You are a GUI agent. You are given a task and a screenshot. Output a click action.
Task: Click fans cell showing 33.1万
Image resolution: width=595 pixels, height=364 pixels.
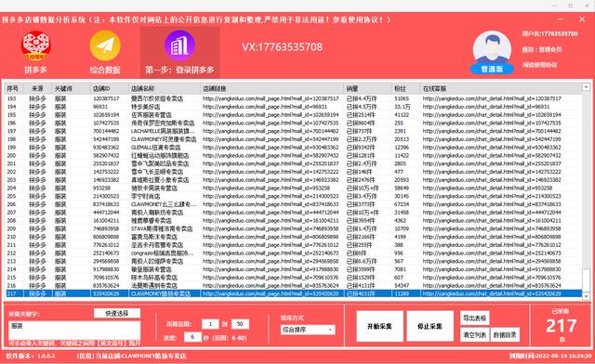402,107
